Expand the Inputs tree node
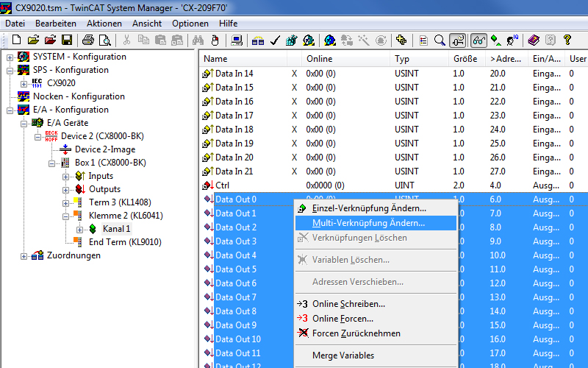 click(65, 177)
